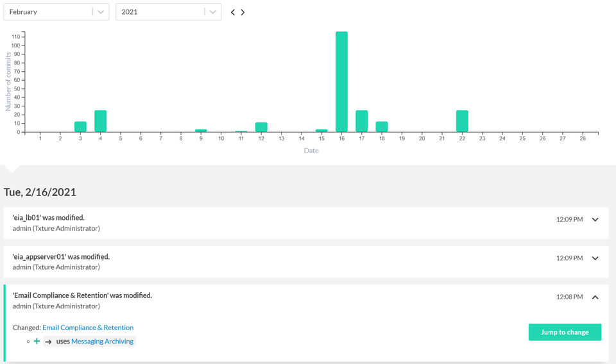
Task: Click the Tue, 2/16/2021 heading
Action: pos(40,192)
